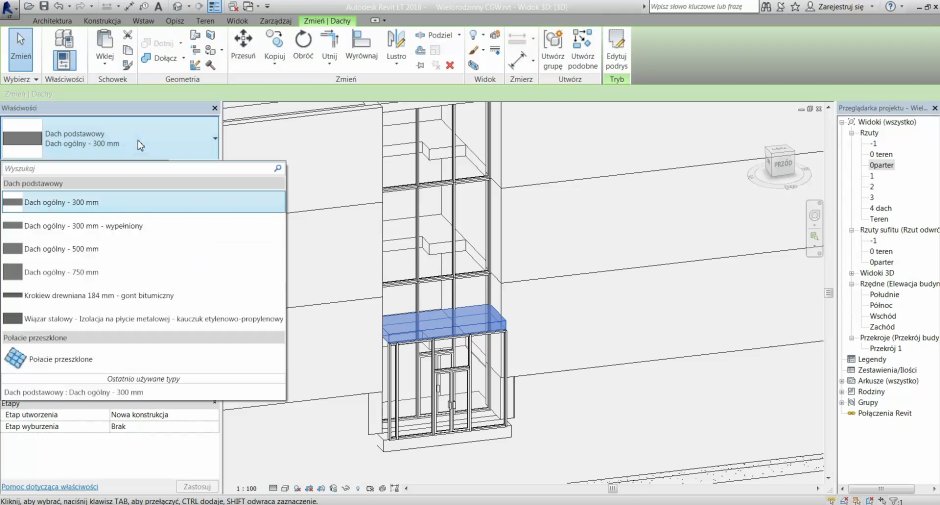Viewport: 940px width, 505px height.
Task: Click the Utwórz grupę icon
Action: click(x=553, y=42)
